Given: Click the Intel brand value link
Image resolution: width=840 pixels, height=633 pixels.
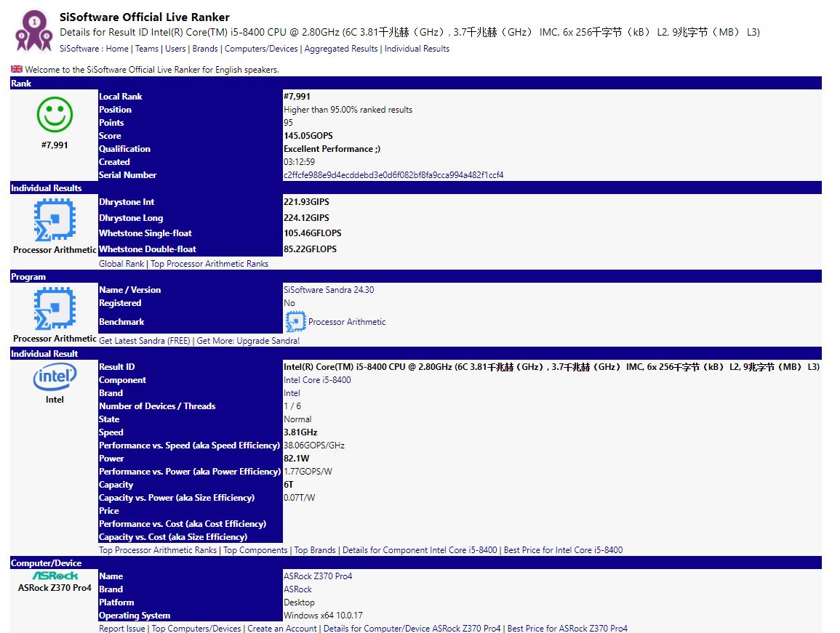Looking at the screenshot, I should 292,393.
